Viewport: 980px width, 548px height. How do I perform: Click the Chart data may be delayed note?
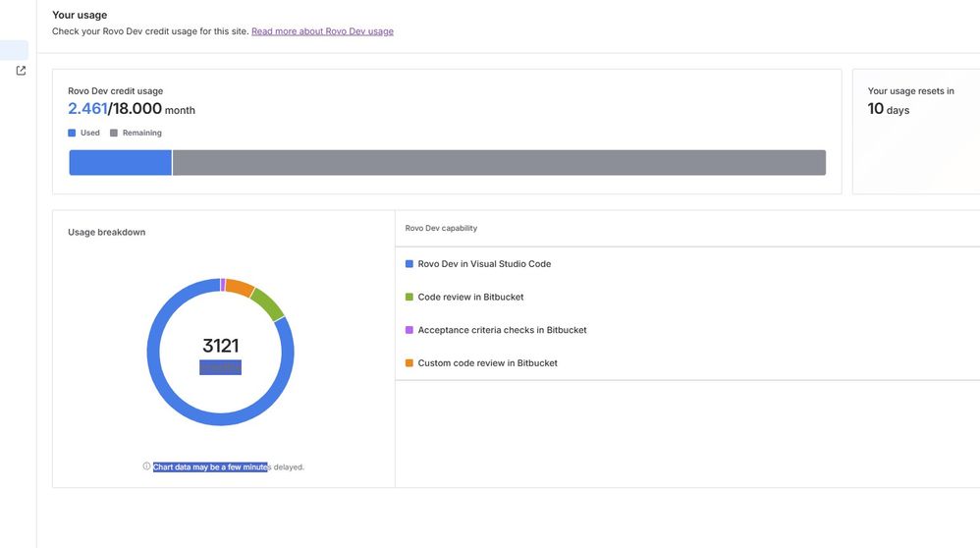pyautogui.click(x=229, y=466)
